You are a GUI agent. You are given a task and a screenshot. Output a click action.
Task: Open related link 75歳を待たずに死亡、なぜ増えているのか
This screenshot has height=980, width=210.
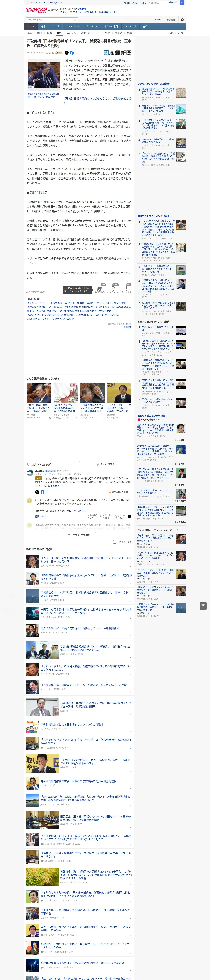[50, 319]
